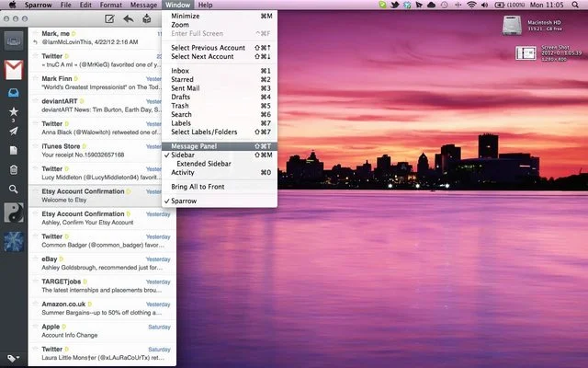
Task: Choose Labels in Window menu
Action: [x=220, y=123]
